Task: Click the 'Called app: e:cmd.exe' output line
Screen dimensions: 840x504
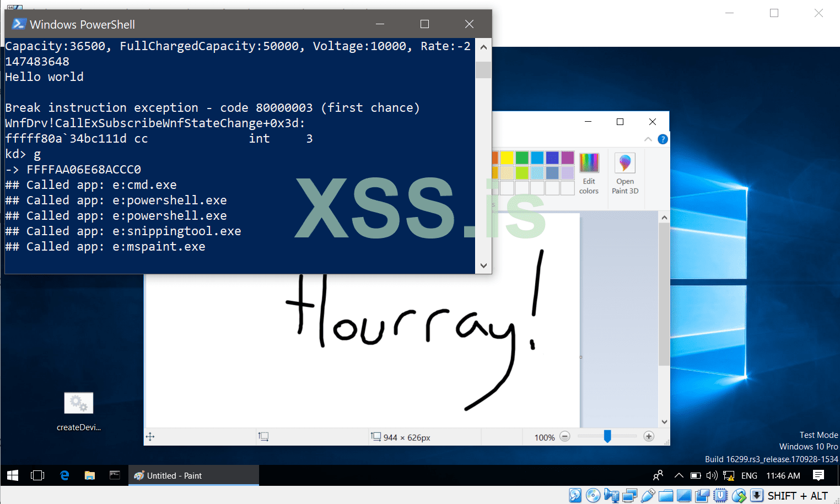Action: 91,185
